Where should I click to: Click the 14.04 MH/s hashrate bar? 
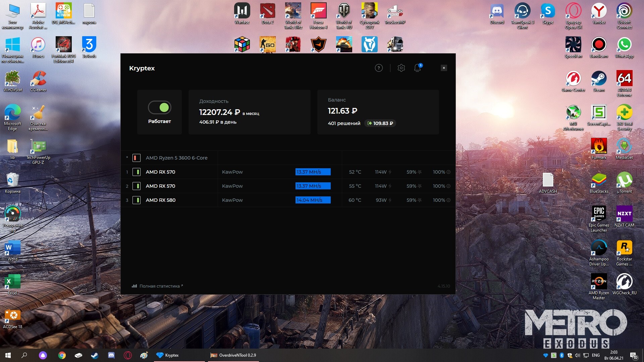[313, 200]
